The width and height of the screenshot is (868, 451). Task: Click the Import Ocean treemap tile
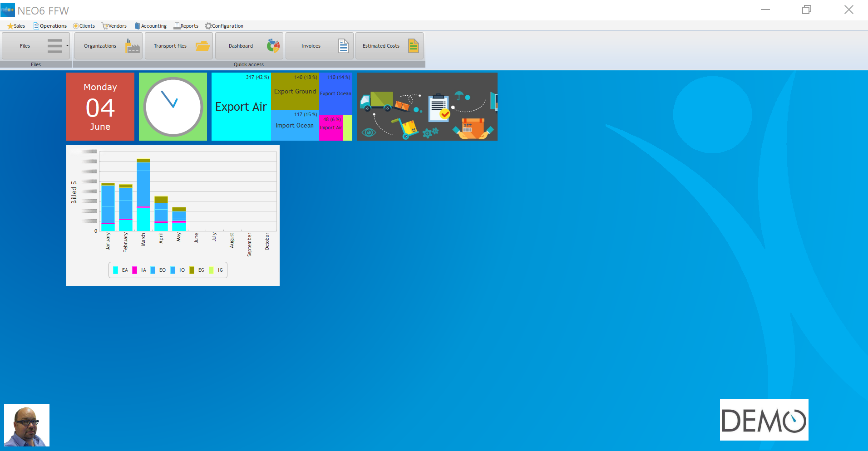click(295, 126)
